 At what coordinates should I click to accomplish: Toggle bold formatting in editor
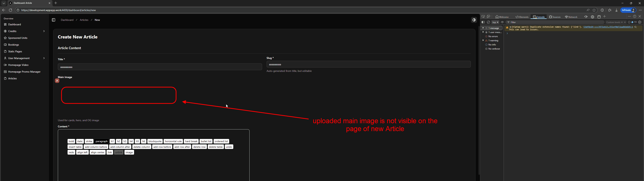[x=71, y=141]
